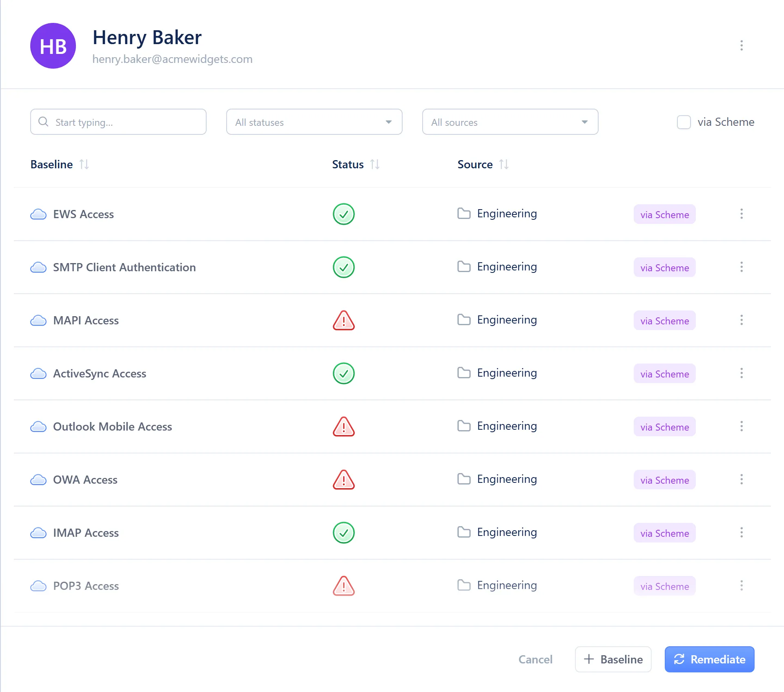Click the Engineering source in MAPI Access row
Screen dimensions: 784x692
[507, 320]
